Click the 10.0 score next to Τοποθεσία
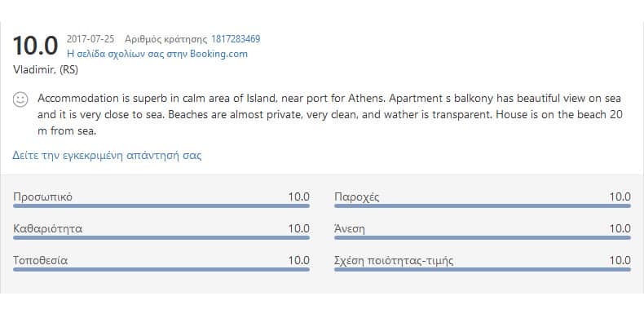This screenshot has width=644, height=318. point(298,261)
